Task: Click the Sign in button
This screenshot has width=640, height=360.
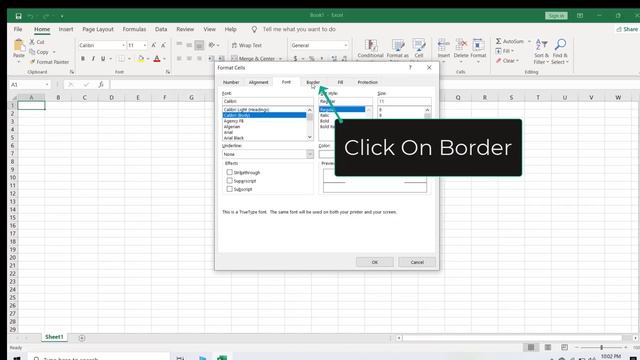Action: tap(556, 16)
